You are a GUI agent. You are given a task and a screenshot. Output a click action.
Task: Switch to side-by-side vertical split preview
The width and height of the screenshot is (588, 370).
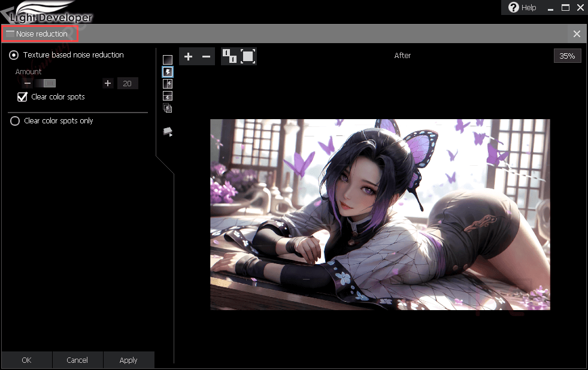(x=168, y=84)
